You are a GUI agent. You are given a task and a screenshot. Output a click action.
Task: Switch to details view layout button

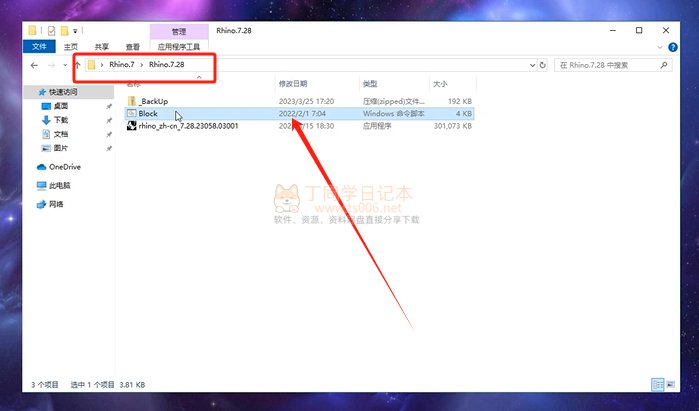(x=658, y=384)
